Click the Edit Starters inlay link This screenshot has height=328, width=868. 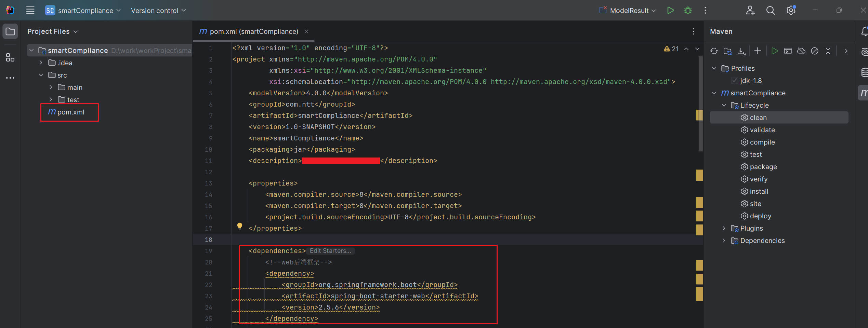coord(330,251)
